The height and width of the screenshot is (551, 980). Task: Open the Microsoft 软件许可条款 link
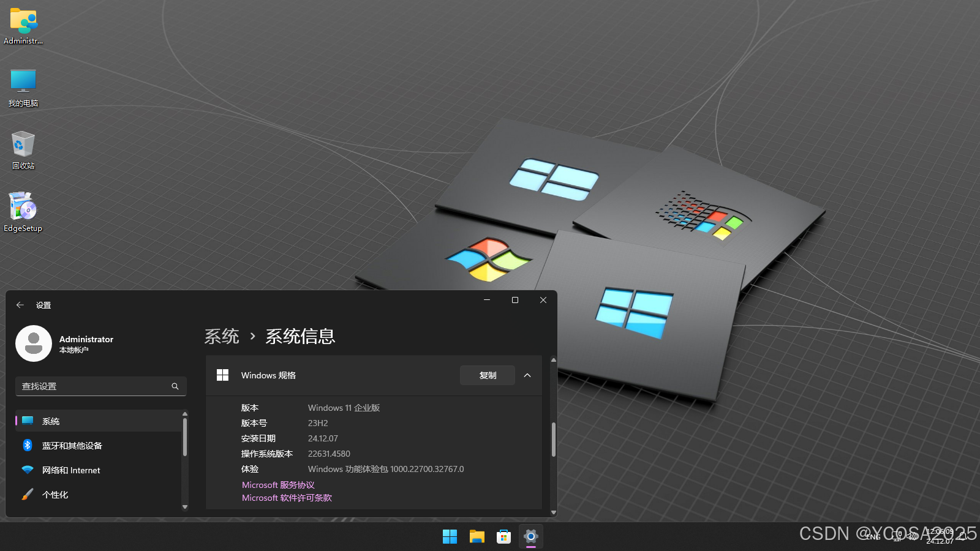pyautogui.click(x=287, y=498)
